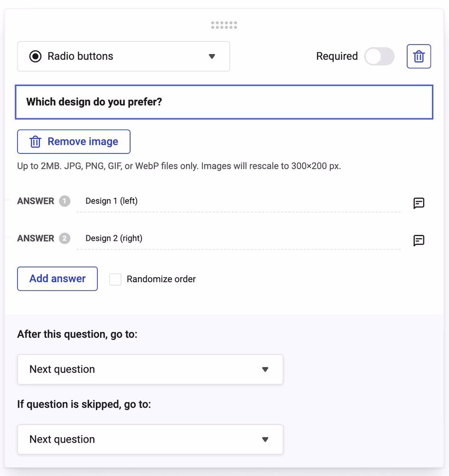Viewport: 449px width, 476px height.
Task: Open comment icon for Design 1 (left) answer
Action: (419, 203)
